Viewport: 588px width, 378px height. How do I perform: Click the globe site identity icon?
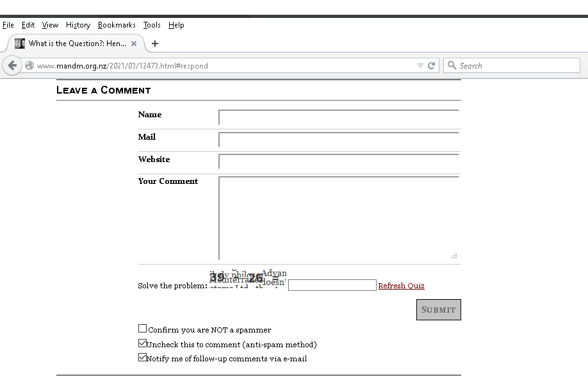29,65
